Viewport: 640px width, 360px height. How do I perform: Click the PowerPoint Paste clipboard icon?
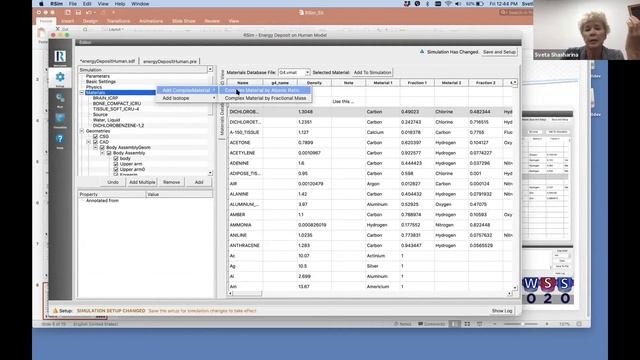coord(41,33)
